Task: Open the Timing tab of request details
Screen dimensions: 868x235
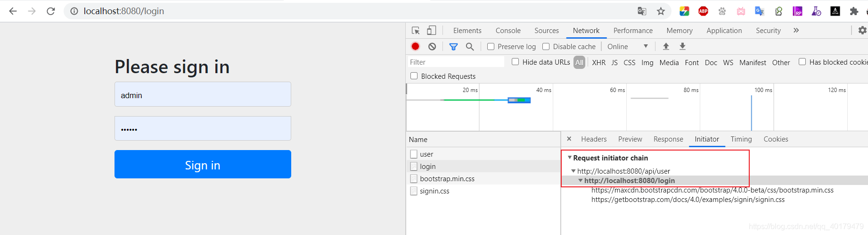Action: click(x=741, y=139)
